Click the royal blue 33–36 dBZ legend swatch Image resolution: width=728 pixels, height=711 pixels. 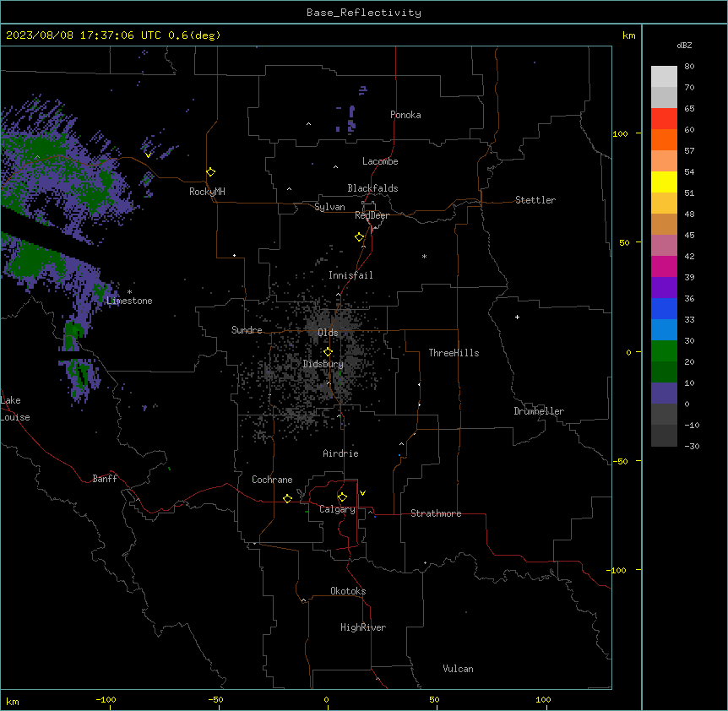click(x=664, y=308)
